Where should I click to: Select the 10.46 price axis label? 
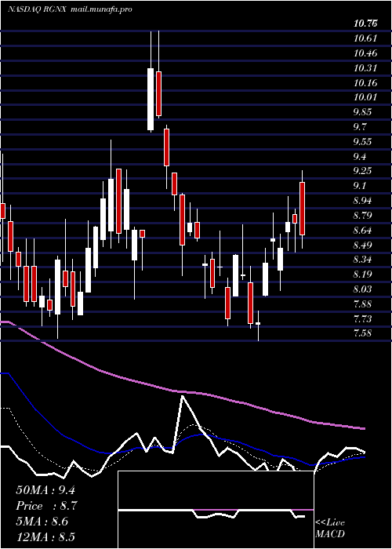(365, 53)
